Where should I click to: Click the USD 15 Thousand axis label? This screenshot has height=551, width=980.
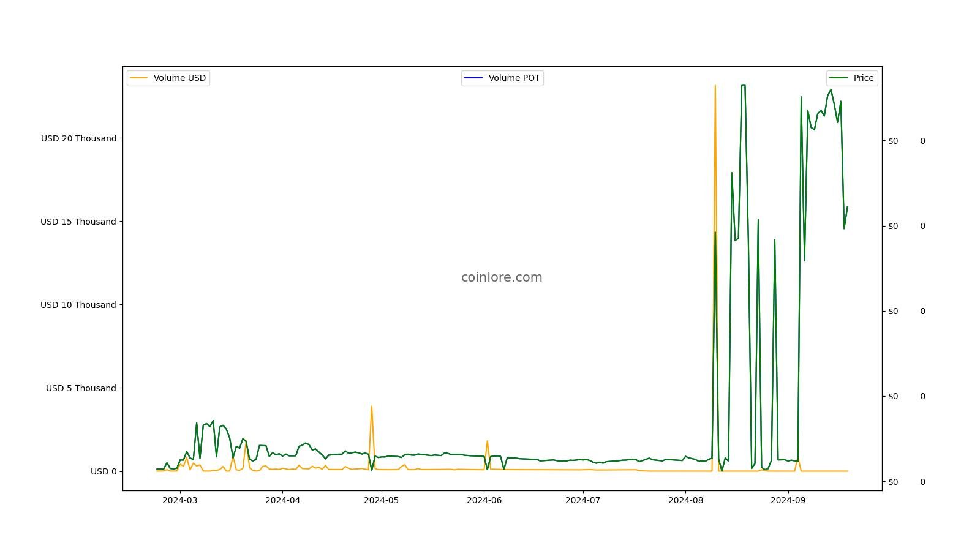coord(78,222)
